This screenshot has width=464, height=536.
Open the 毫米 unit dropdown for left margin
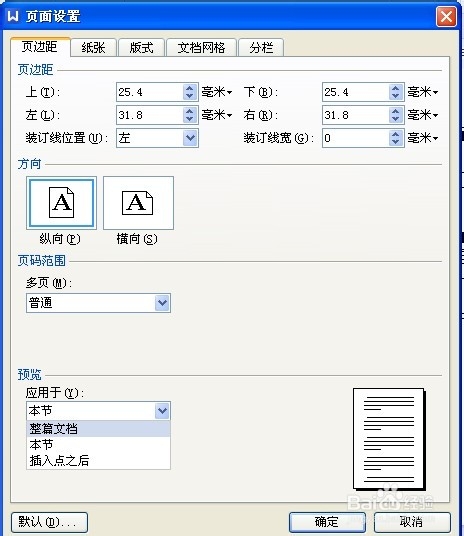(217, 115)
